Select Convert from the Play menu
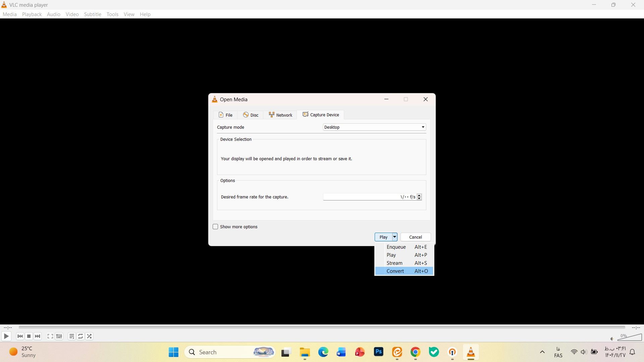The image size is (644, 362). pyautogui.click(x=395, y=271)
